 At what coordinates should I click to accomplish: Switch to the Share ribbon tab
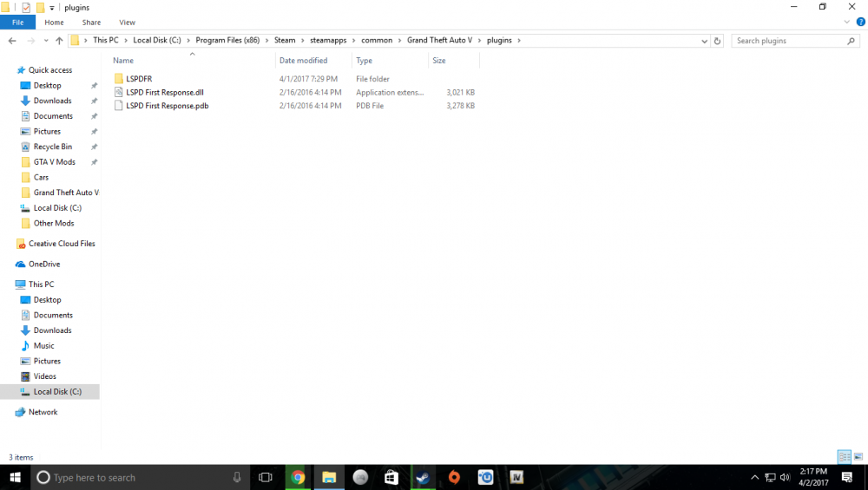pos(91,23)
